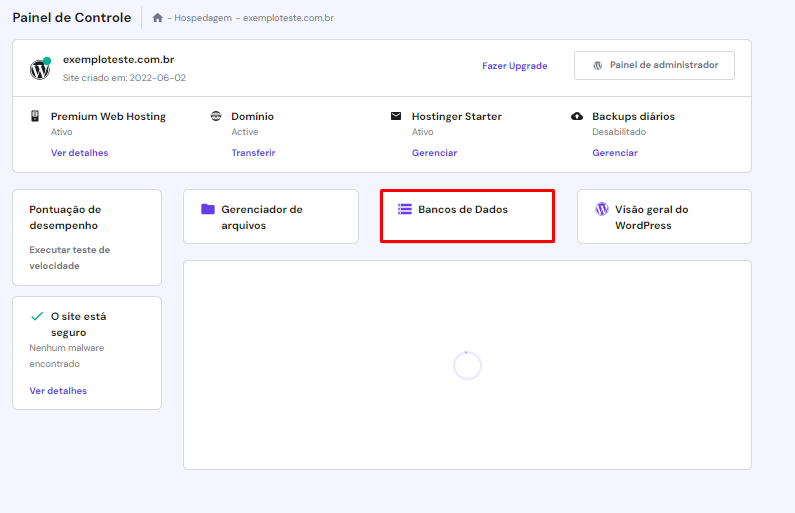The image size is (795, 513).
Task: Click the Domínio globe icon
Action: (216, 116)
